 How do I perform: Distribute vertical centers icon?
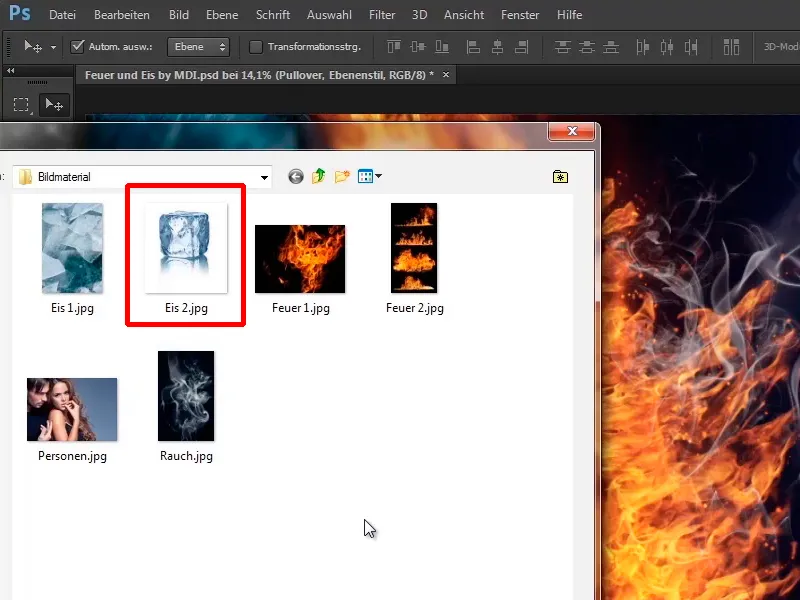click(587, 47)
